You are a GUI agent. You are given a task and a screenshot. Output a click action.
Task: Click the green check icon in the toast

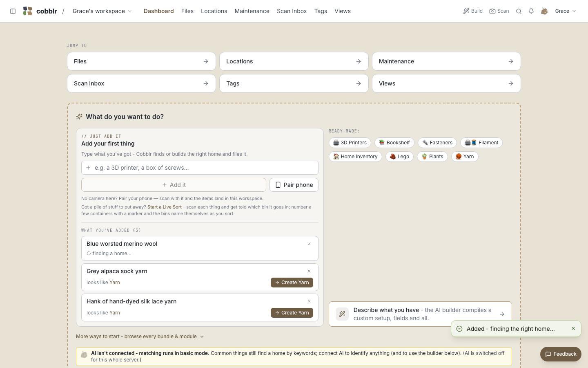coord(459,329)
